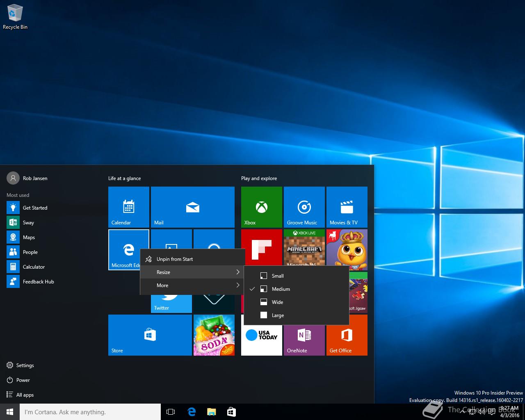Open the Movies & TV tile

[347, 207]
